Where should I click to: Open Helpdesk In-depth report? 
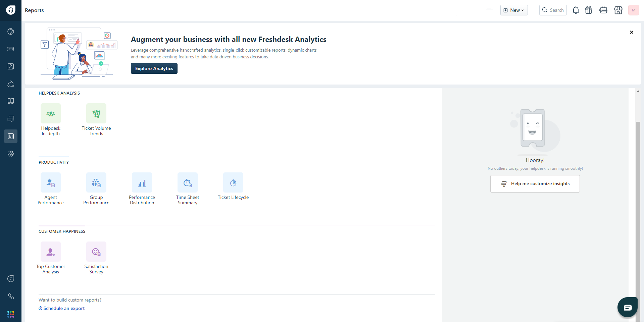[x=51, y=120]
